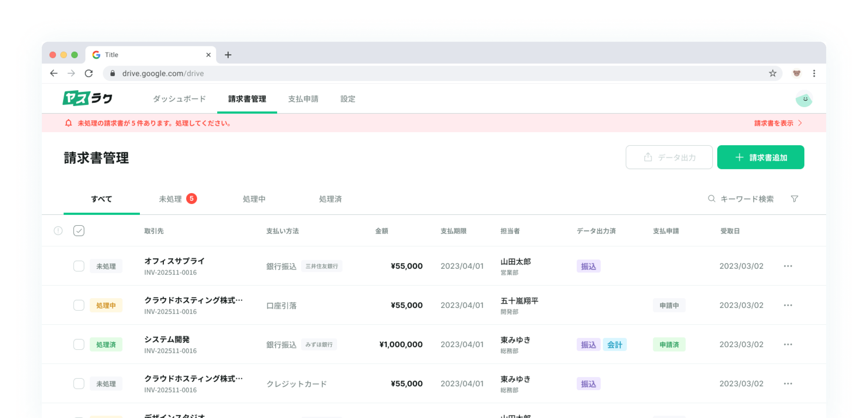The image size is (868, 418).
Task: Click the 請求書追加 button
Action: tap(761, 157)
